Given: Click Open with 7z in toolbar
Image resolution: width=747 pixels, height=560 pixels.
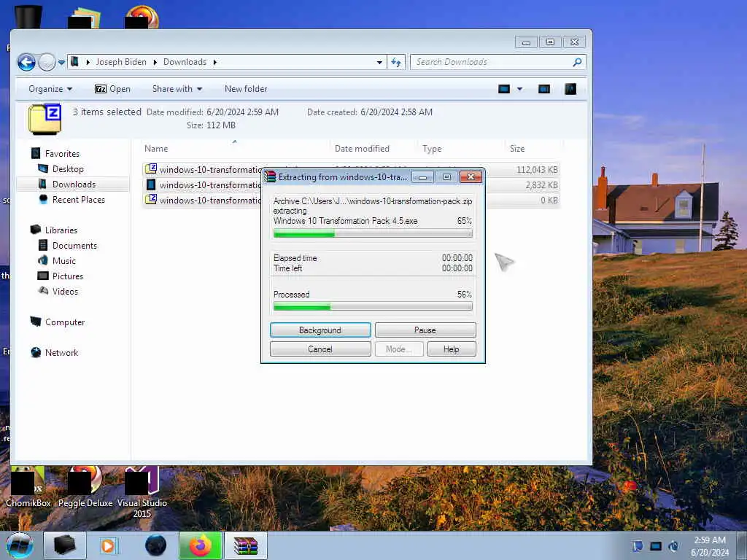Looking at the screenshot, I should (112, 89).
